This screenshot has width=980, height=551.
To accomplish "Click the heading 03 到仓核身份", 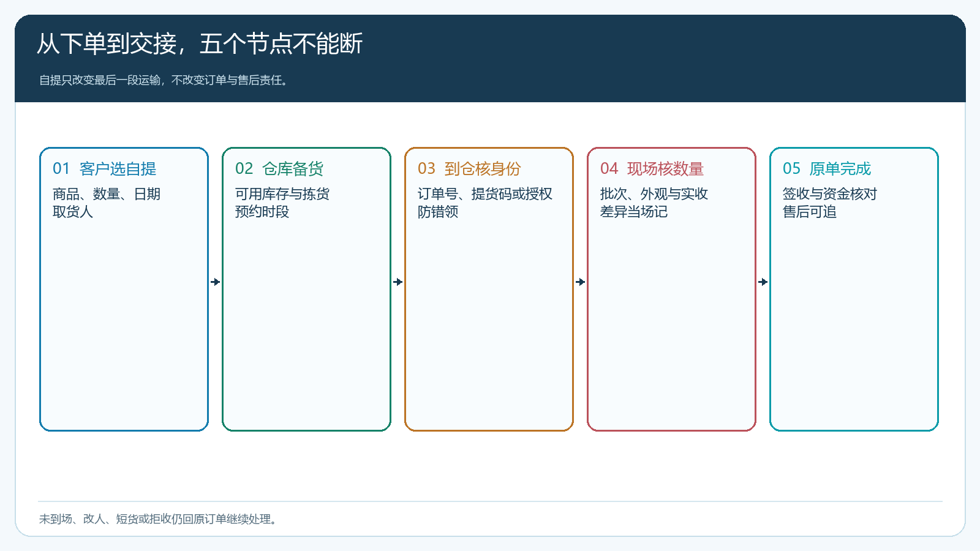I will click(x=469, y=168).
